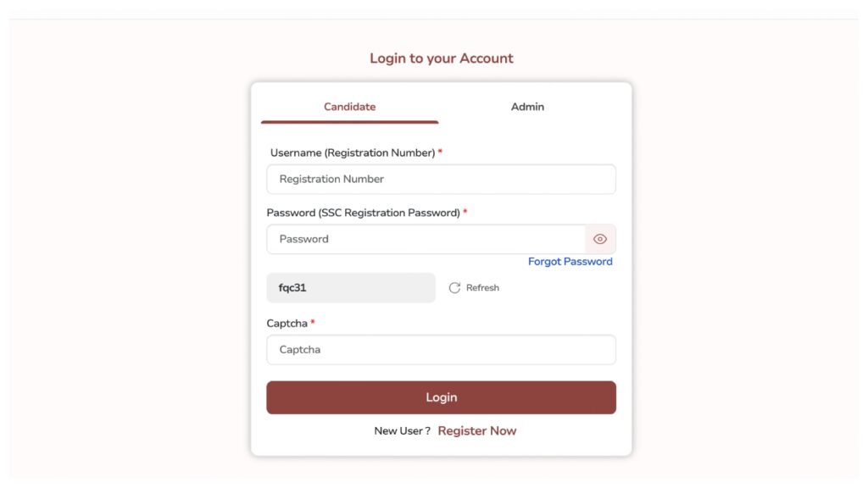The image size is (868, 488).
Task: Select the Captcha entry box
Action: coord(441,349)
